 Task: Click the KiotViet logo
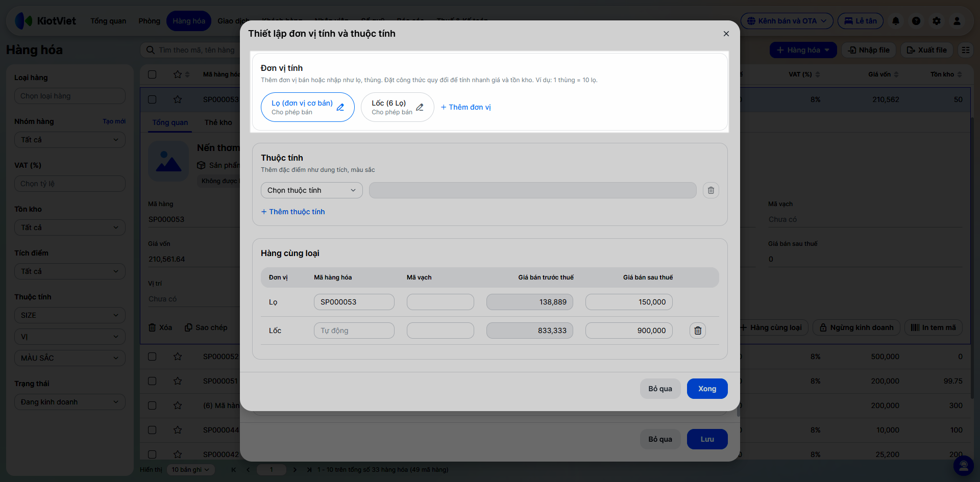click(x=45, y=21)
